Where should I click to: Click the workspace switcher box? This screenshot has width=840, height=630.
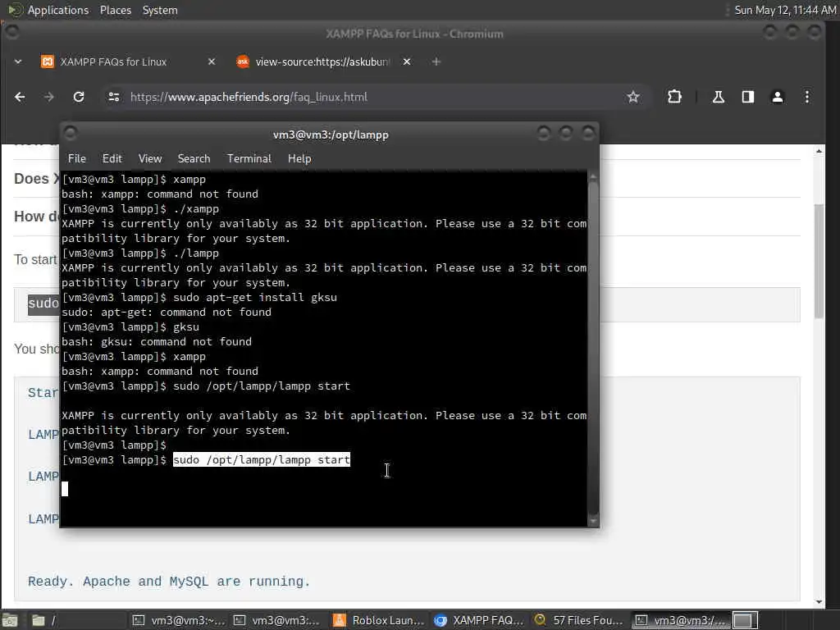click(x=745, y=620)
